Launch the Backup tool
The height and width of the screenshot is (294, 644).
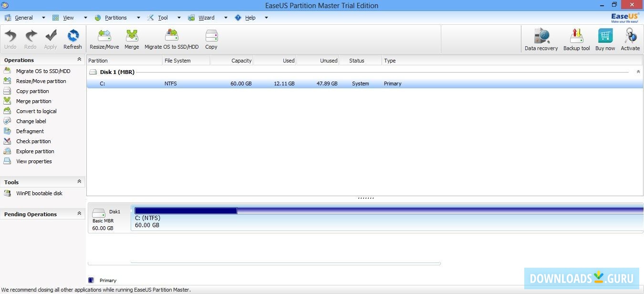576,39
